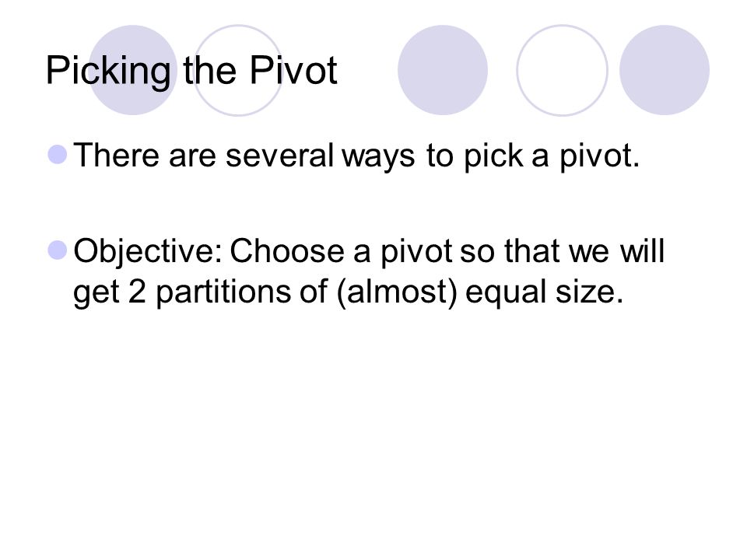
Task: Click the word Choose in second bullet
Action: pyautogui.click(x=287, y=251)
